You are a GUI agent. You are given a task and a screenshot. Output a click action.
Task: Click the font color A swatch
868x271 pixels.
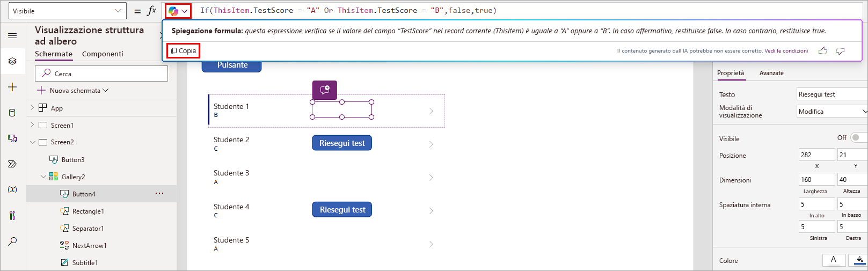(834, 260)
